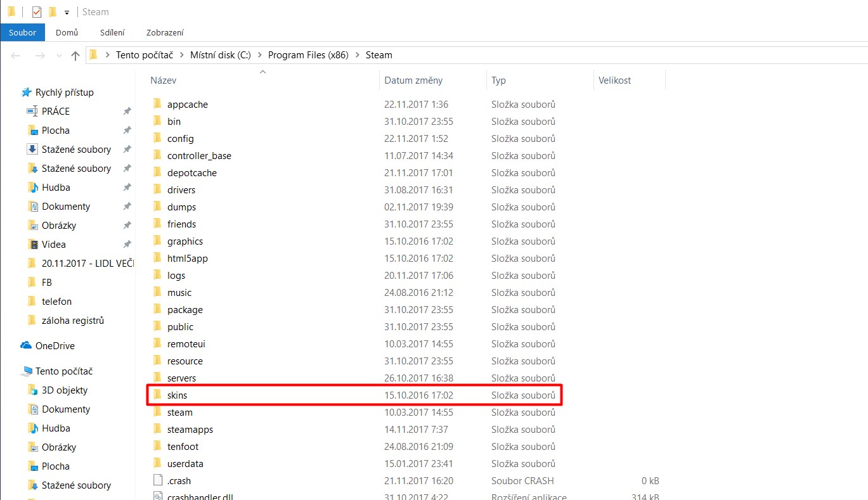
Task: Select the config folder icon
Action: coord(158,139)
